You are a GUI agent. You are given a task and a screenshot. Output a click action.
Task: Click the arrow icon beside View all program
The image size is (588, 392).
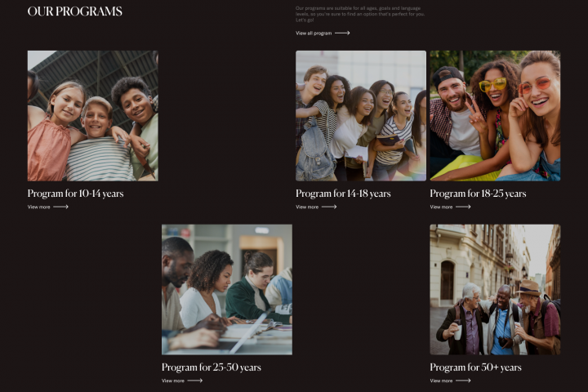pos(342,33)
